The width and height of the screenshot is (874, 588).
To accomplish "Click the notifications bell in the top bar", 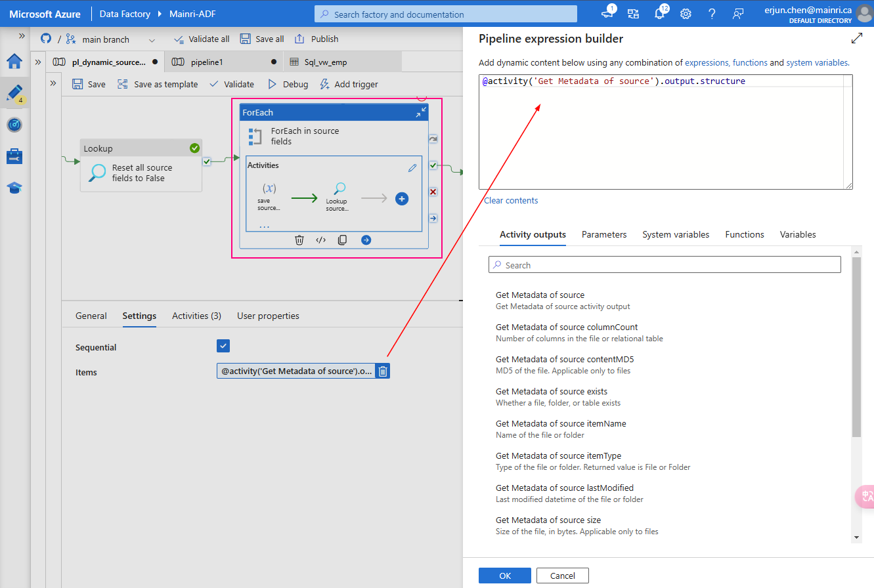I will point(659,13).
